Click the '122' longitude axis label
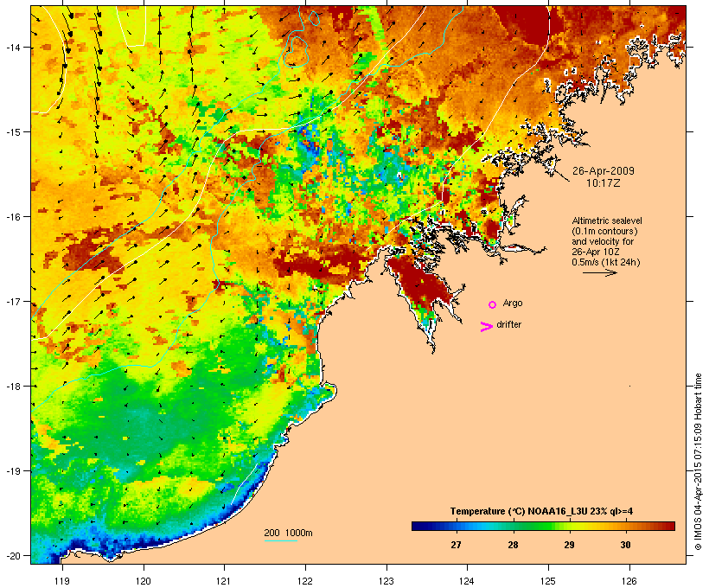 [305, 581]
